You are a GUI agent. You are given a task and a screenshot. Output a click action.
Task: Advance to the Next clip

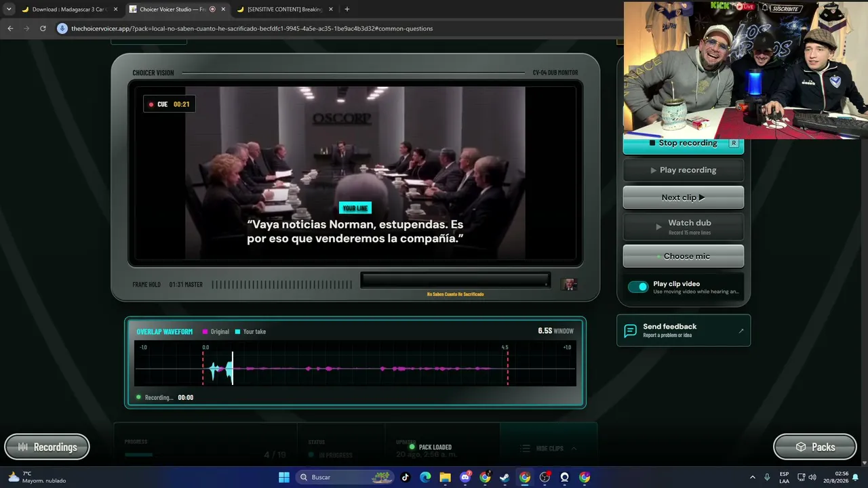[x=683, y=197]
